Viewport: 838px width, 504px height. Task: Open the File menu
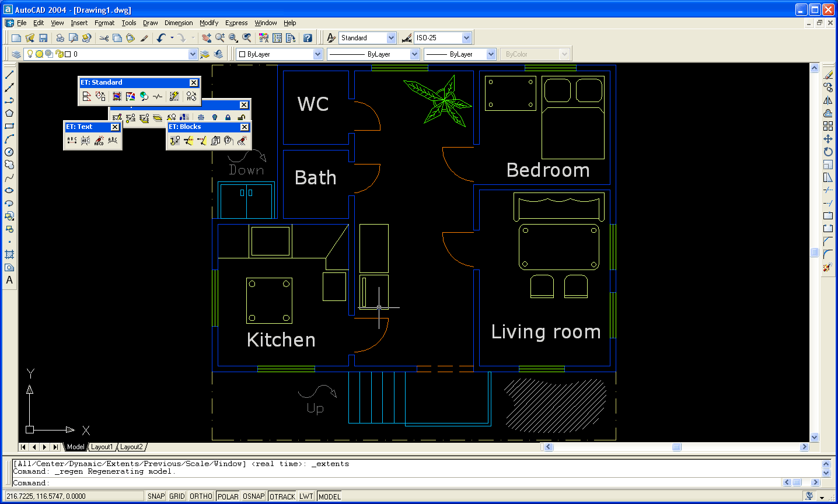click(22, 23)
